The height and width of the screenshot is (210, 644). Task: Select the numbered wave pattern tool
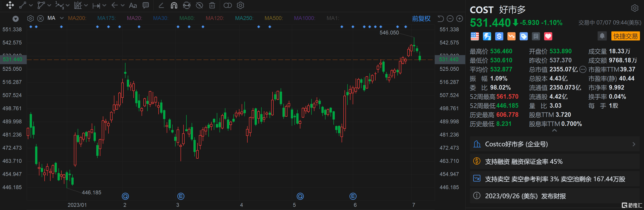pyautogui.click(x=59, y=5)
